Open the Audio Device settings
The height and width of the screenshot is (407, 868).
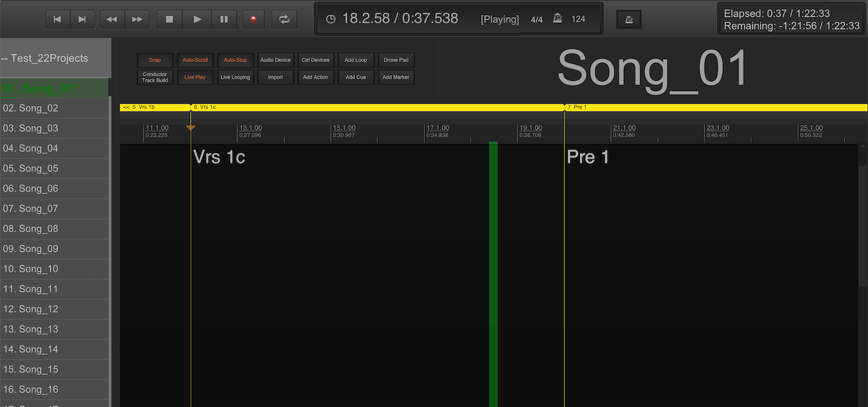pos(275,60)
